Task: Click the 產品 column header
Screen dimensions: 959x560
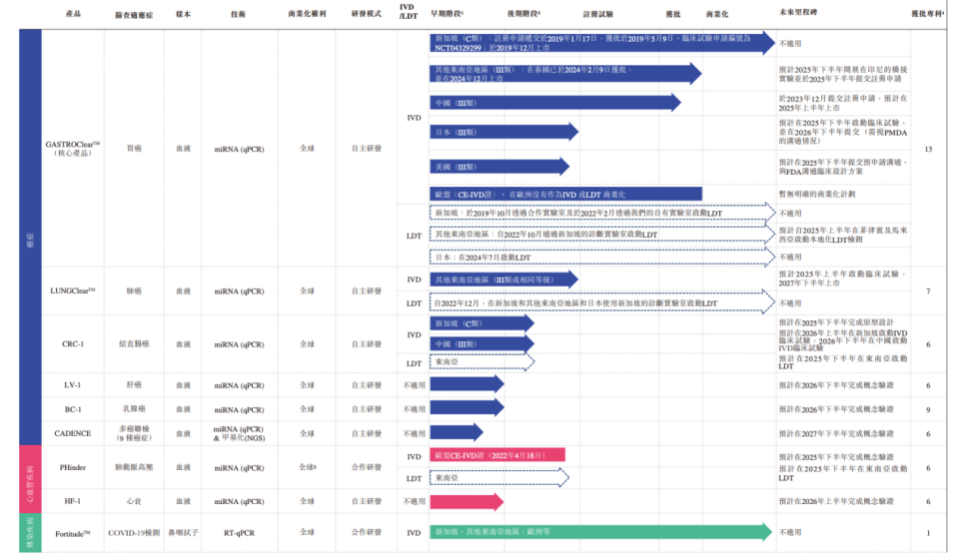Action: tap(73, 13)
